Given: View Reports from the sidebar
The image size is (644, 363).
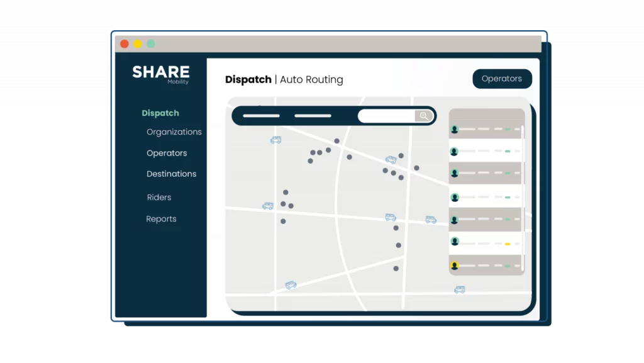Looking at the screenshot, I should point(161,219).
